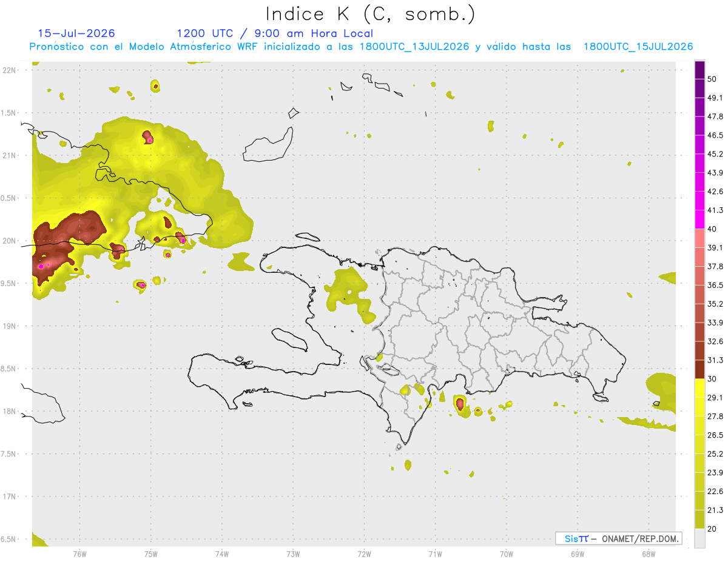Image resolution: width=728 pixels, height=562 pixels.
Task: Select the colorbar value '46.5'
Action: click(715, 136)
